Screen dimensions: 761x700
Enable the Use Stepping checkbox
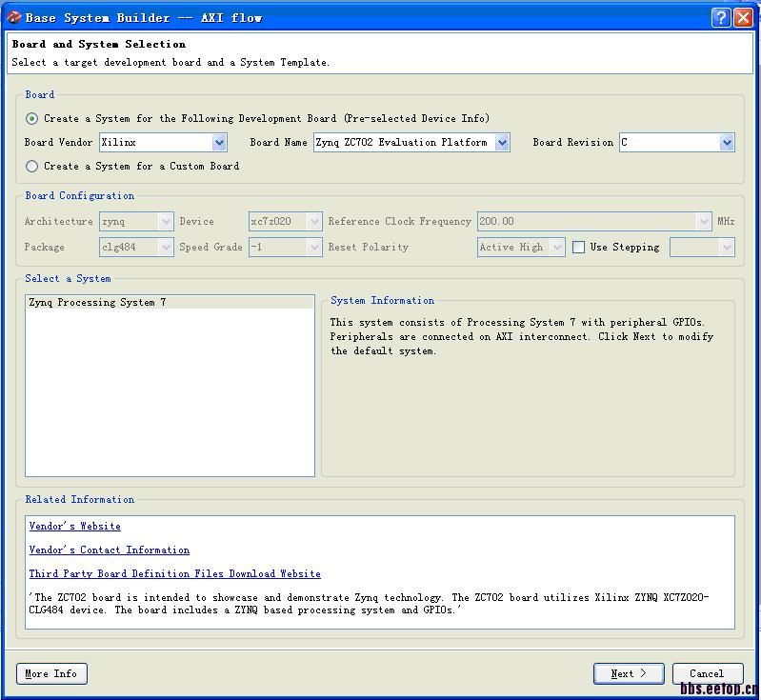point(578,247)
